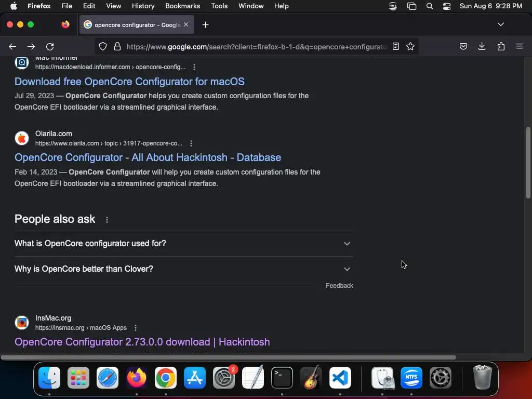Expand 'Why is OpenCore better than Clover?'
Image resolution: width=532 pixels, height=399 pixels.
(183, 269)
